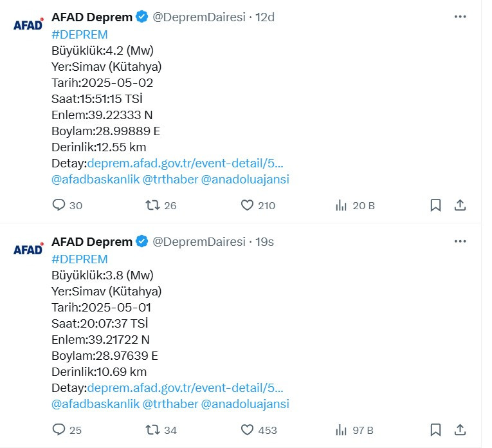Bookmark the 2025-05-02 earthquake tweet

pyautogui.click(x=435, y=205)
